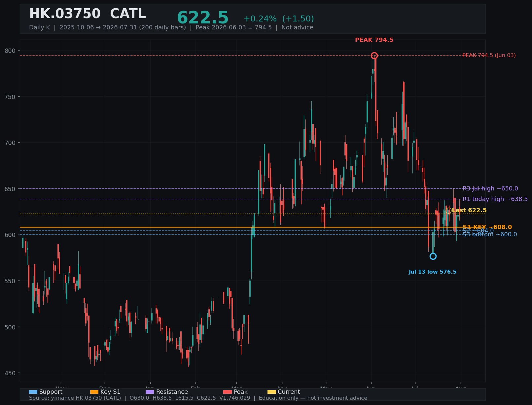Click the "R3 Jul high ~650.0" resistance label

click(490, 188)
